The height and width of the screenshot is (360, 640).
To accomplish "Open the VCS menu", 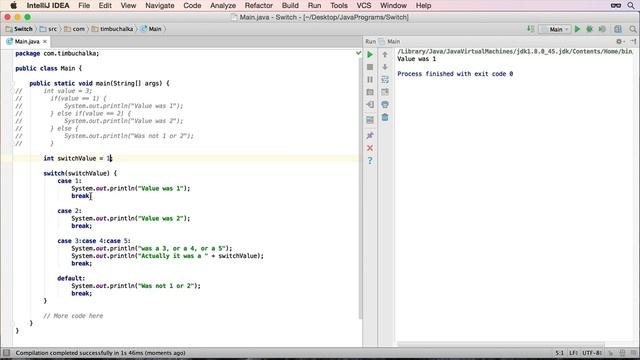I will [364, 6].
